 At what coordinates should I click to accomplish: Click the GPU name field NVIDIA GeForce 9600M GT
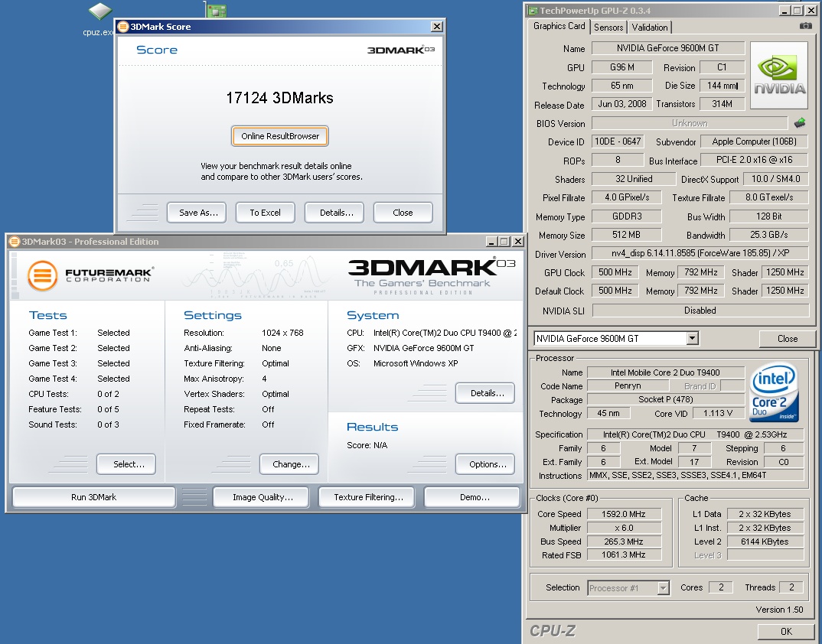(668, 48)
